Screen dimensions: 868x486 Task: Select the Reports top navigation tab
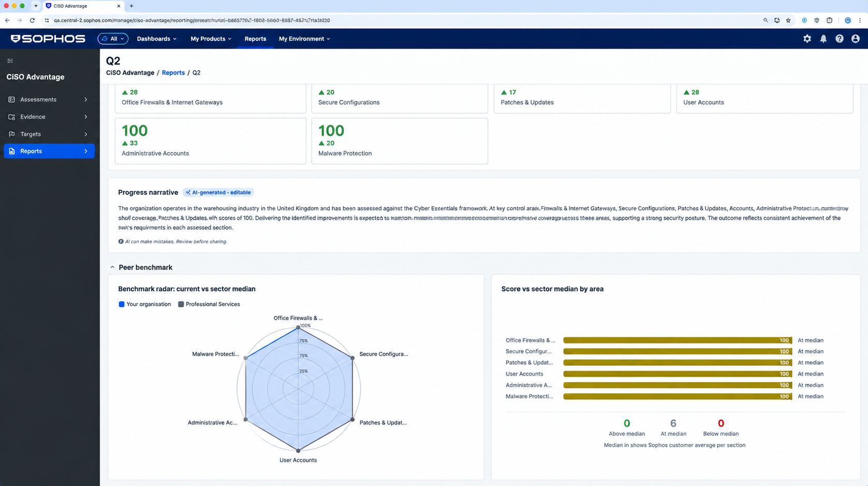tap(255, 39)
